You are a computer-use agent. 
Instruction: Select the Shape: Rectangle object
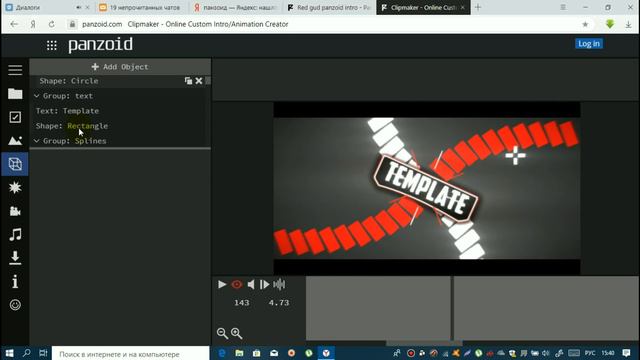72,126
